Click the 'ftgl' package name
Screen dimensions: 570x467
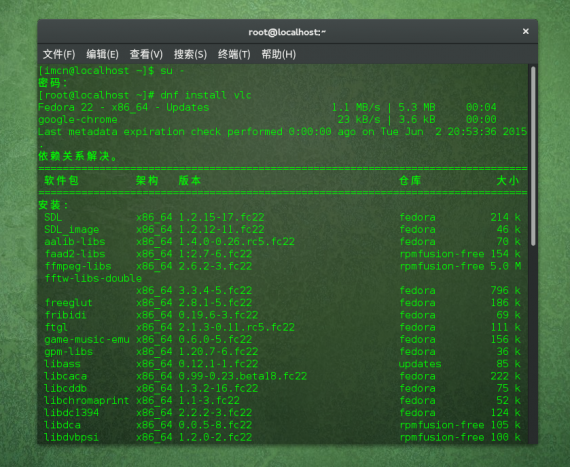point(56,327)
